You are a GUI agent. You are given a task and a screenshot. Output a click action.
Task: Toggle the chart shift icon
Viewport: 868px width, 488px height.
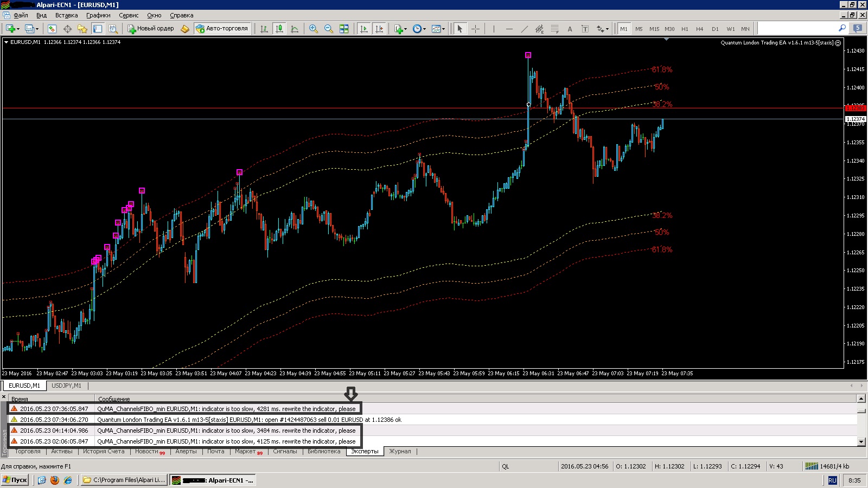click(379, 29)
